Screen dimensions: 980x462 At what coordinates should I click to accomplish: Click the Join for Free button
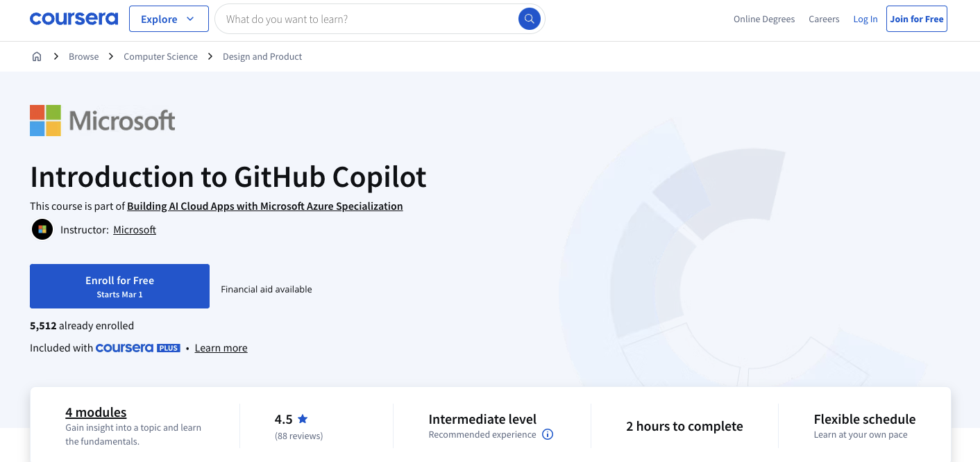click(x=916, y=19)
